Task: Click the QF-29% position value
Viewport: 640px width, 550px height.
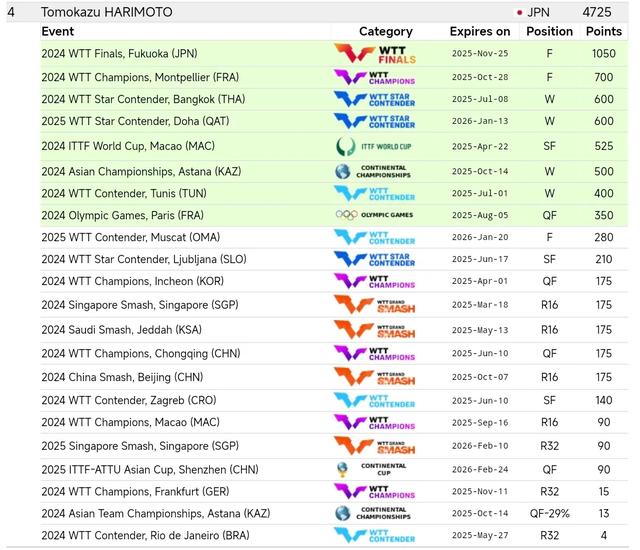Action: [x=549, y=513]
